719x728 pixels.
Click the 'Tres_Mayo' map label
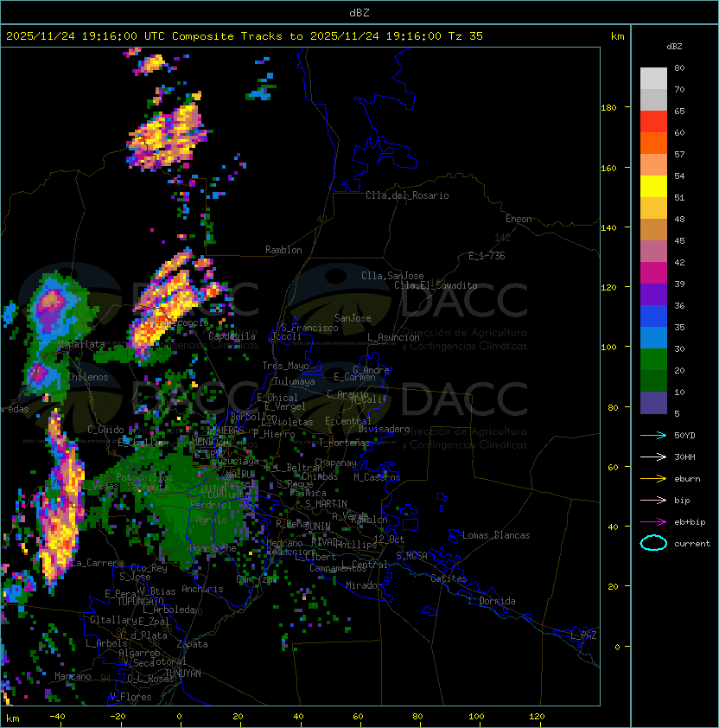pos(285,366)
